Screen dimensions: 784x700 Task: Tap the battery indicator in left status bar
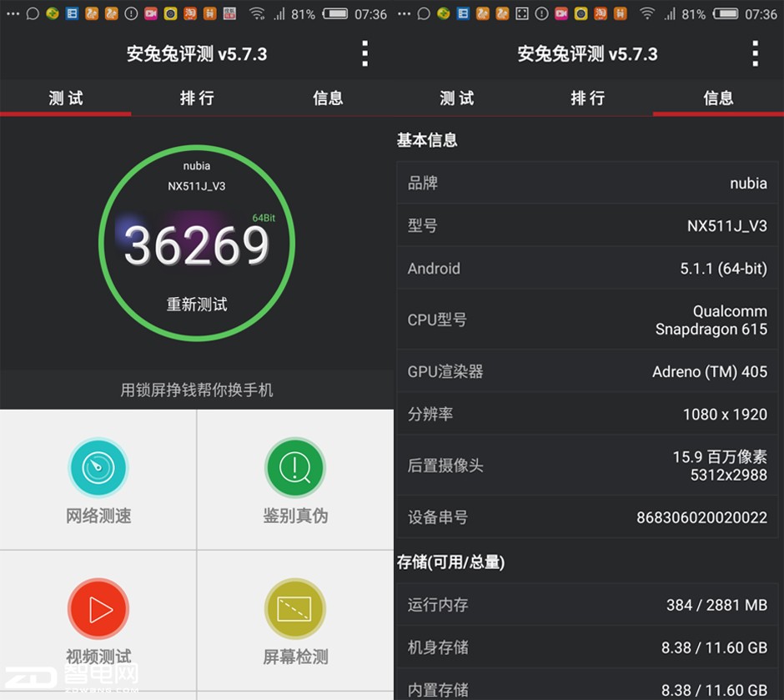pyautogui.click(x=335, y=13)
